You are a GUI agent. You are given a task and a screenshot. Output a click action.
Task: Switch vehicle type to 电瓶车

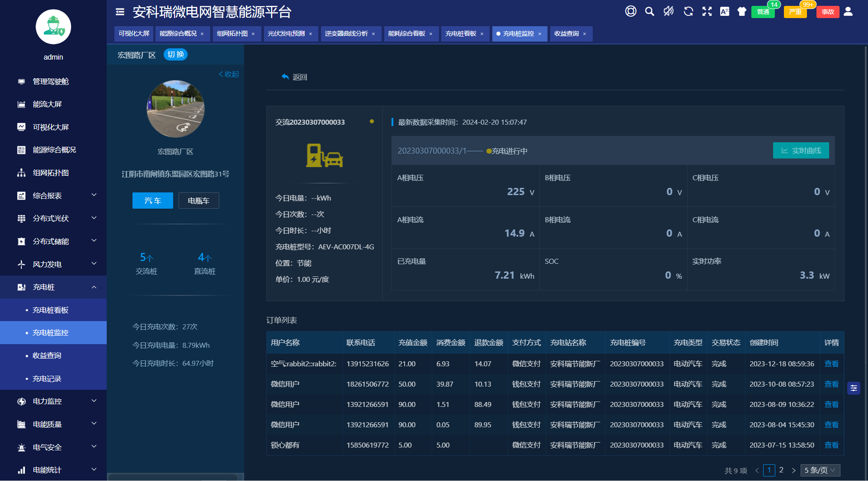(198, 201)
